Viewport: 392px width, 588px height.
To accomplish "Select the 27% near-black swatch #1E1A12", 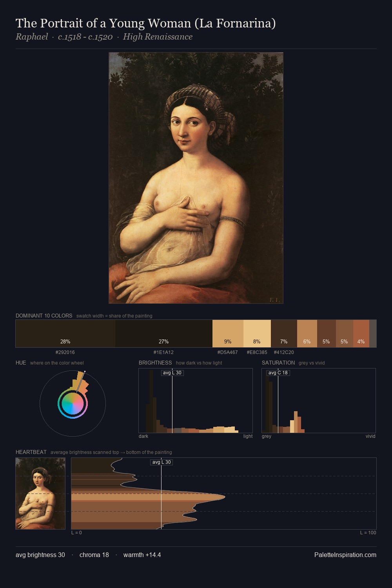I will click(x=164, y=334).
